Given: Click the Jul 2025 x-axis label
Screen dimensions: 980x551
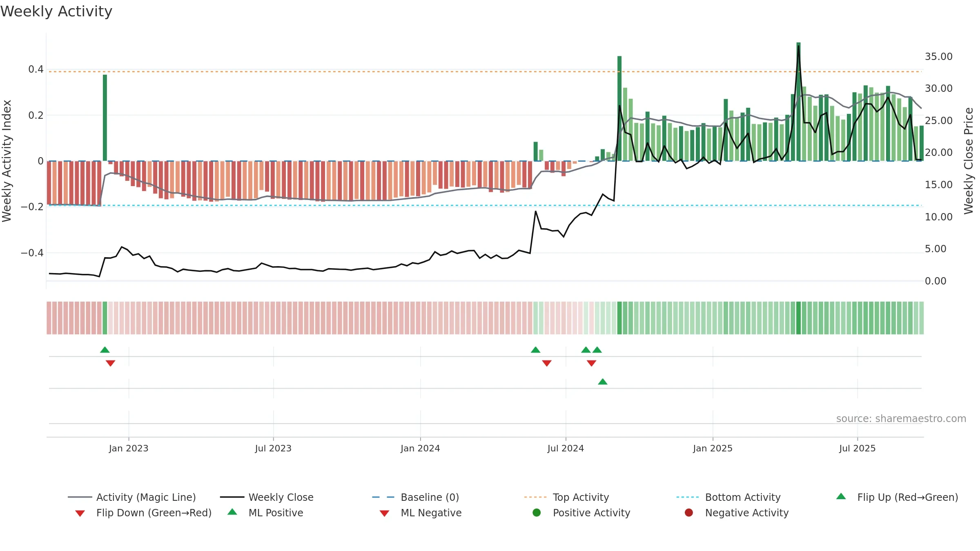Looking at the screenshot, I should coord(857,448).
